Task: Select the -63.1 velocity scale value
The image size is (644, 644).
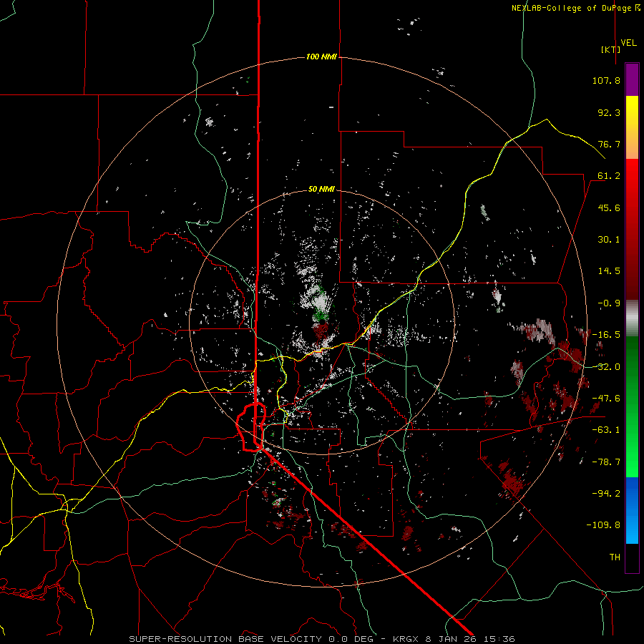Action: [x=606, y=430]
